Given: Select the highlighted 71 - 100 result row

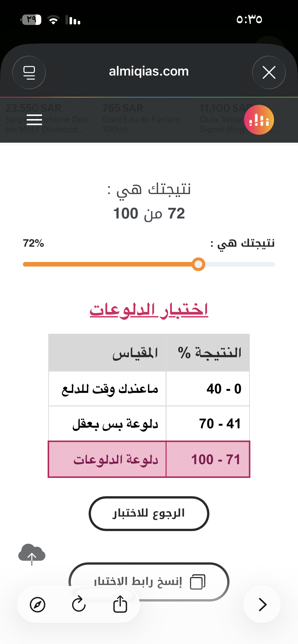Looking at the screenshot, I should (x=149, y=459).
